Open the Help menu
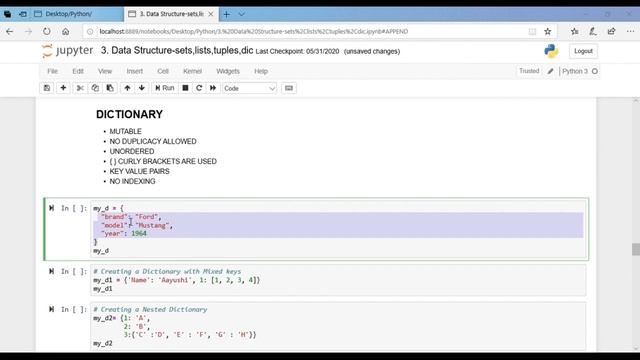640x360 pixels. [x=261, y=71]
